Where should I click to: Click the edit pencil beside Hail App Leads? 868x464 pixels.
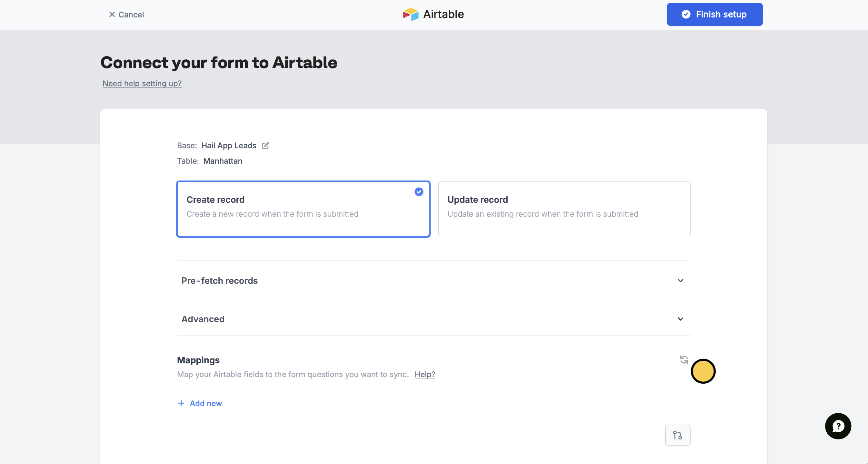[x=265, y=145]
